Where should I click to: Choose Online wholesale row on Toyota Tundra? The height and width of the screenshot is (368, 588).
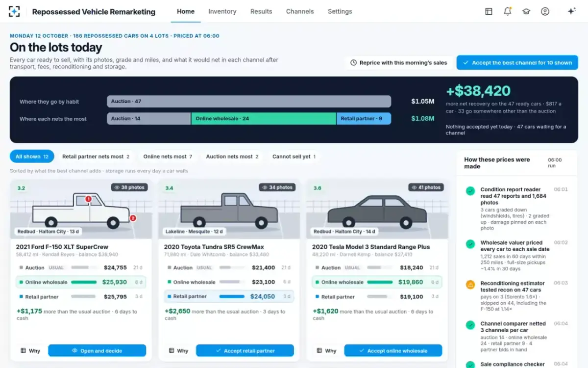pos(229,282)
